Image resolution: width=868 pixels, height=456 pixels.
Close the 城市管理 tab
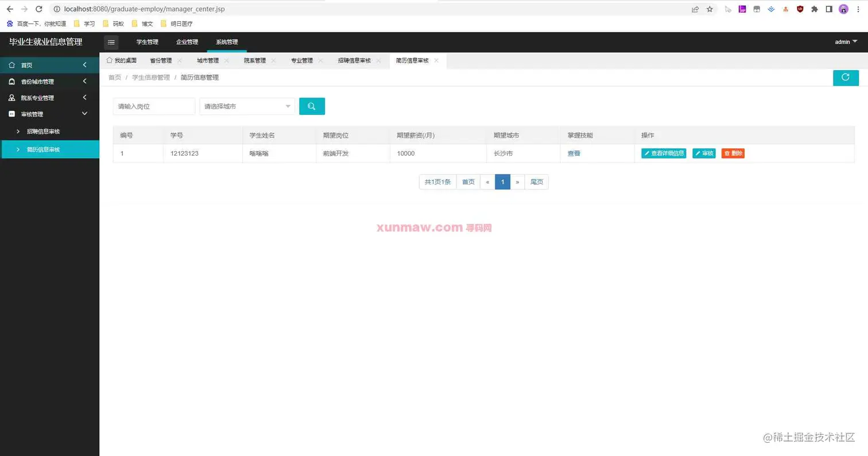point(226,60)
